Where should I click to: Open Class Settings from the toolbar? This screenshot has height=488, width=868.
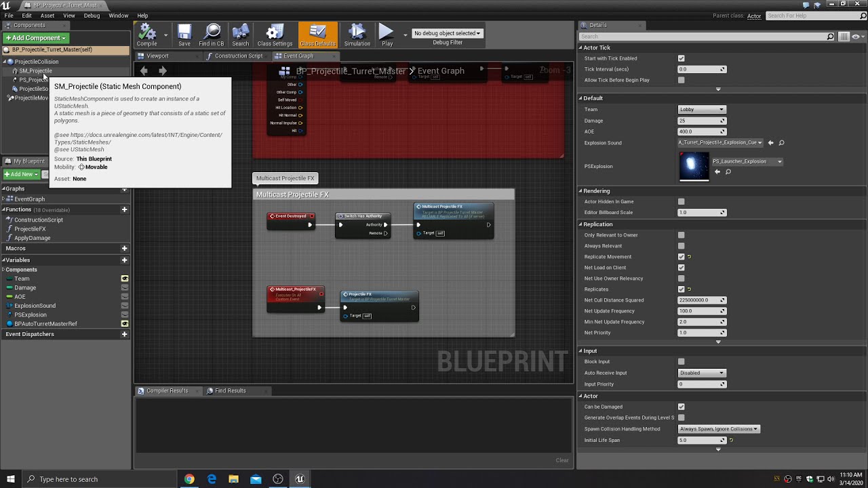(x=275, y=35)
